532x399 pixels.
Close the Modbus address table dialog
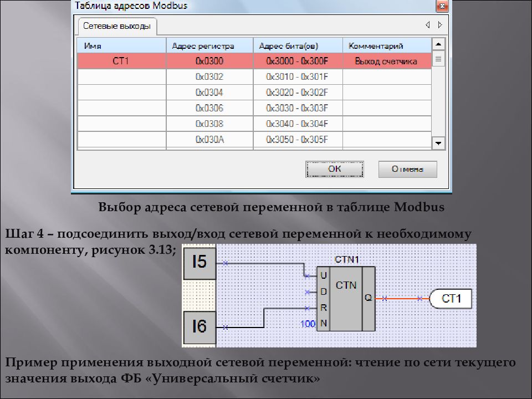441,7
